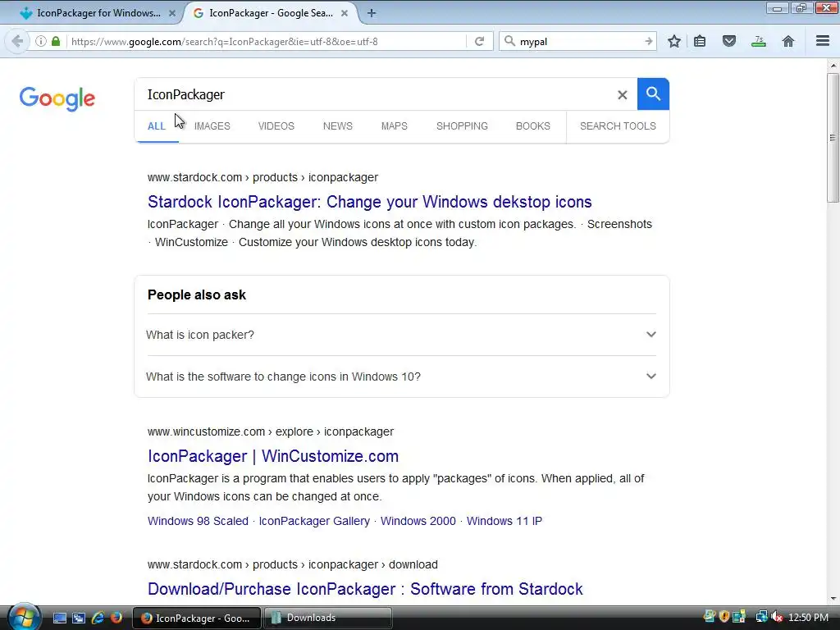Close the IconPackager Google Search tab
The image size is (840, 630).
pyautogui.click(x=345, y=13)
